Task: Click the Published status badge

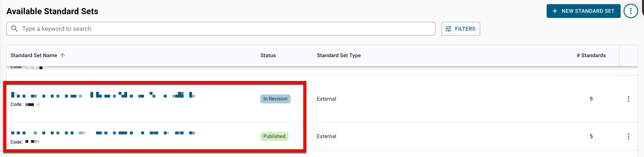Action: 274,136
